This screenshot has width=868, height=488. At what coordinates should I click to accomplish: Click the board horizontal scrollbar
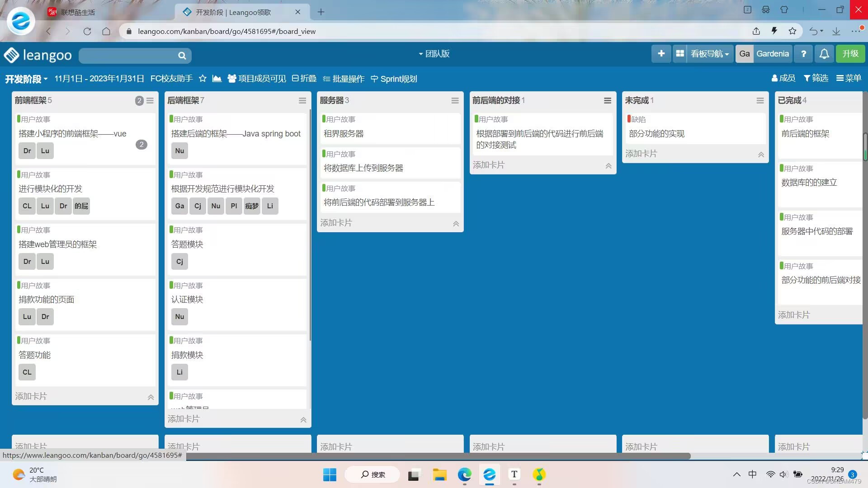pos(439,456)
